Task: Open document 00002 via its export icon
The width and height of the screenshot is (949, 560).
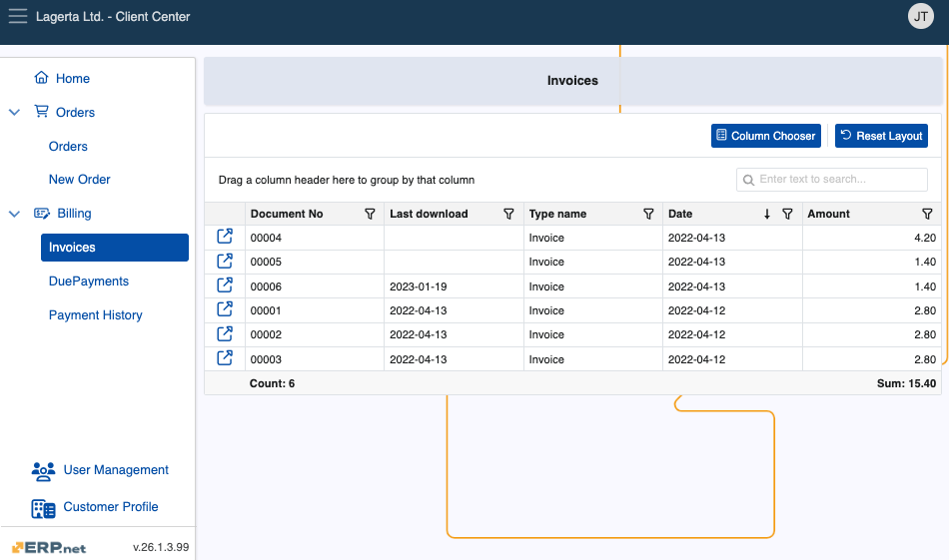Action: 225,333
